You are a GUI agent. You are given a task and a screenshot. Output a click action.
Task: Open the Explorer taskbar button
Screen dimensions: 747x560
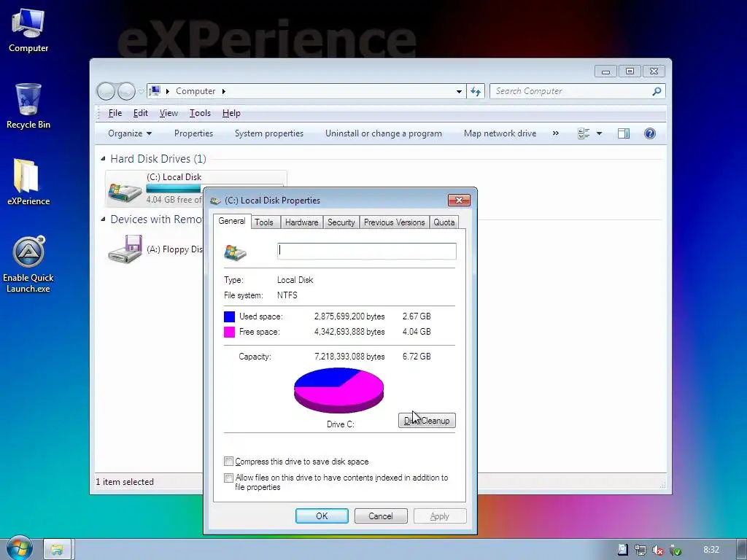pyautogui.click(x=57, y=550)
